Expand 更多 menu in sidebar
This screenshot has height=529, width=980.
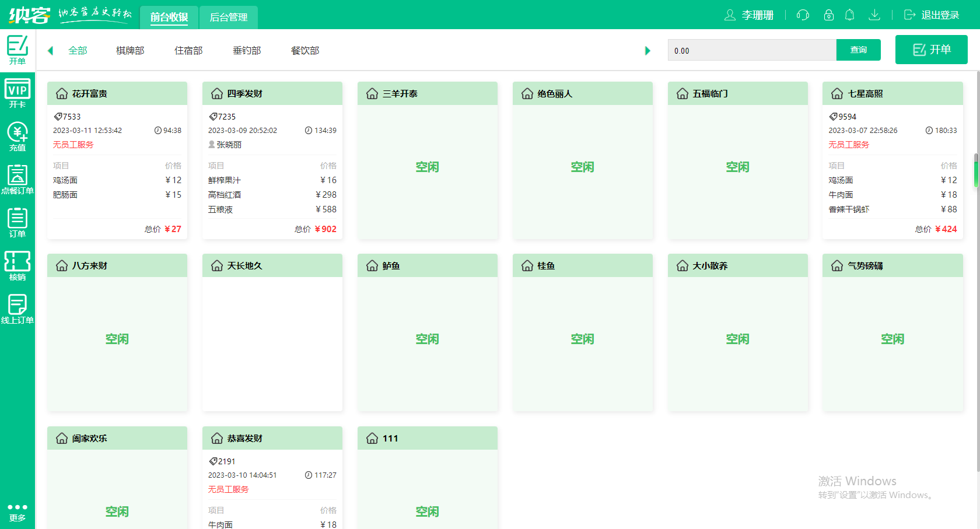point(17,512)
